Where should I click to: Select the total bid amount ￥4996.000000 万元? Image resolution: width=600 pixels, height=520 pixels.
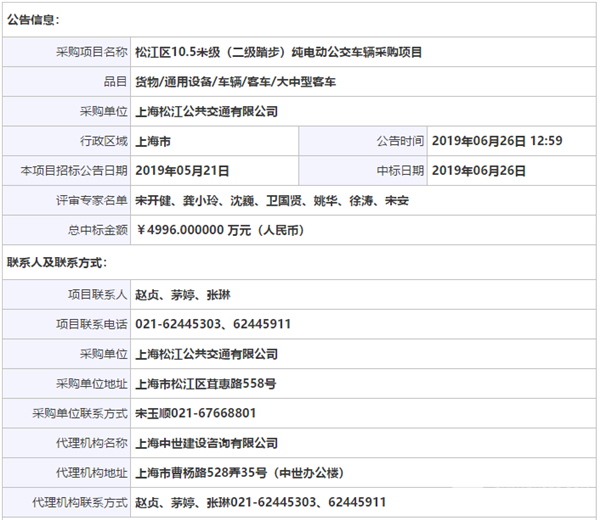219,230
